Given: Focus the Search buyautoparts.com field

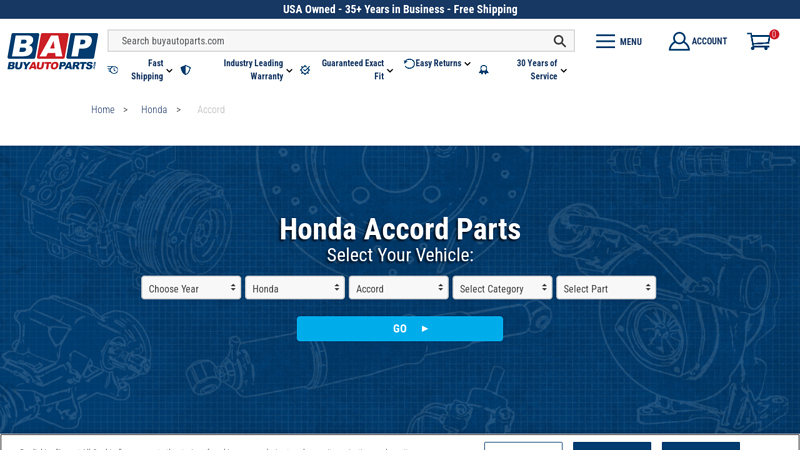Looking at the screenshot, I should tap(341, 41).
